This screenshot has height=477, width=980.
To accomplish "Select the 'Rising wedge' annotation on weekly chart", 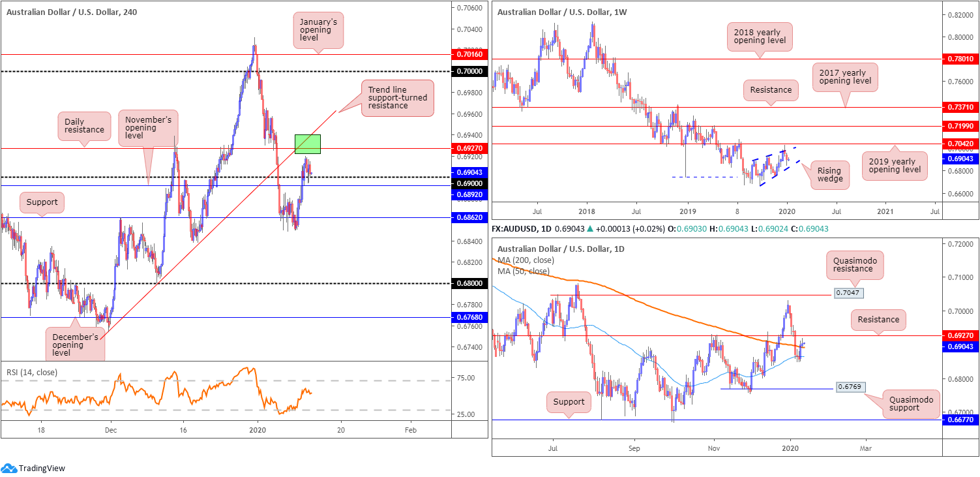I will pos(829,174).
